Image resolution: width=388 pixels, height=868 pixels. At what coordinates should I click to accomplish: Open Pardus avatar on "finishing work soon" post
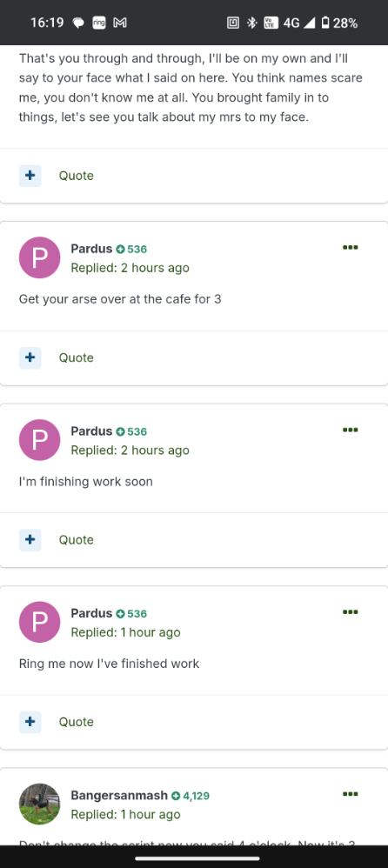[x=39, y=439]
